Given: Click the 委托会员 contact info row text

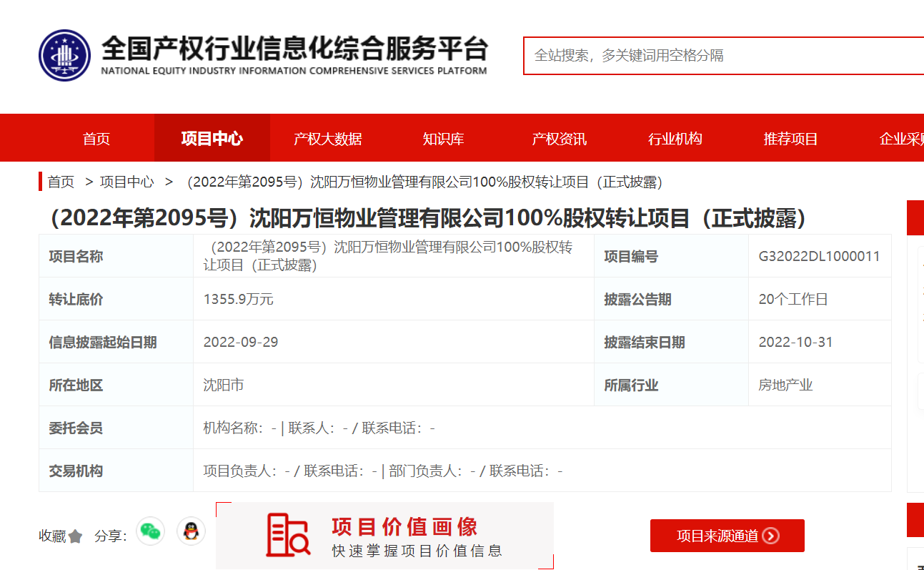Looking at the screenshot, I should coord(319,428).
